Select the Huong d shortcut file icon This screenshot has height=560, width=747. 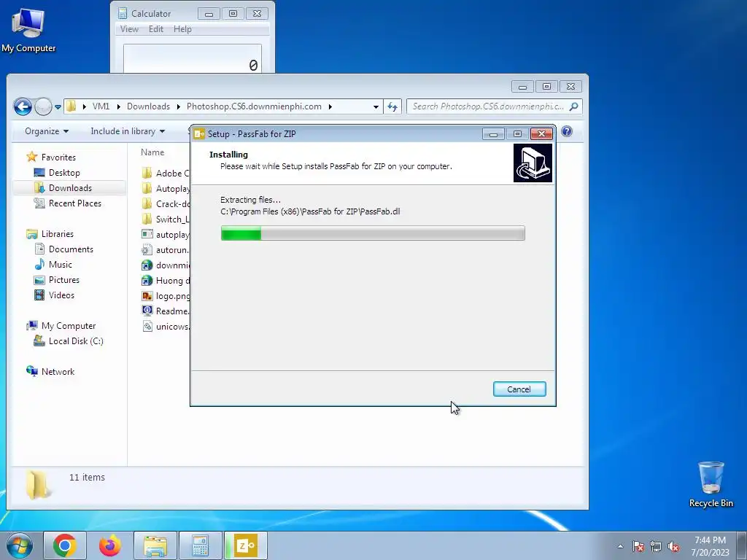click(x=147, y=281)
